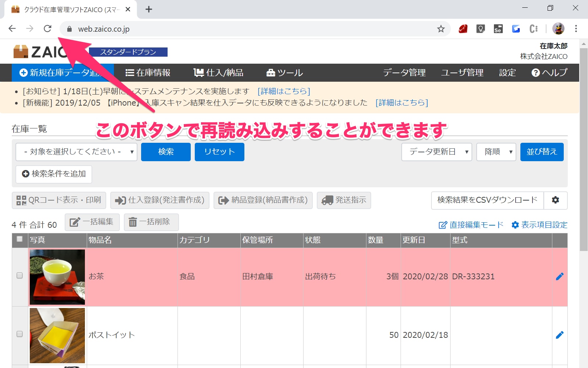Click the page vertical scrollbar
Screen dimensions: 588x368
pyautogui.click(x=584, y=149)
